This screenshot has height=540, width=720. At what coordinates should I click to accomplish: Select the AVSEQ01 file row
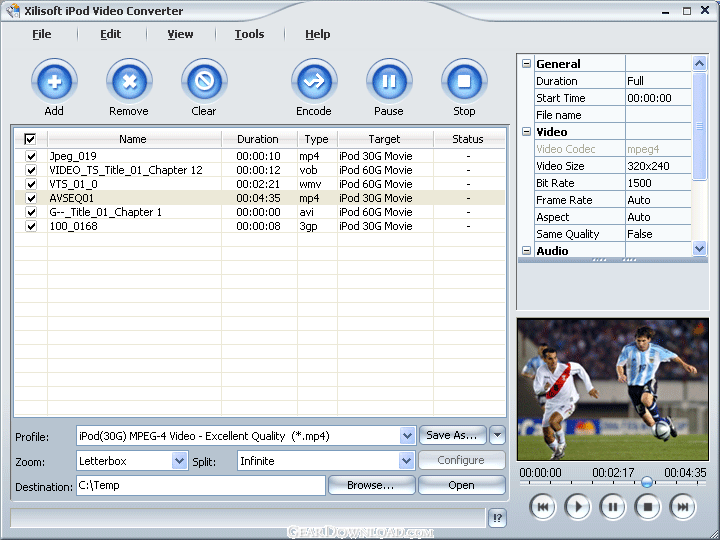tap(260, 198)
